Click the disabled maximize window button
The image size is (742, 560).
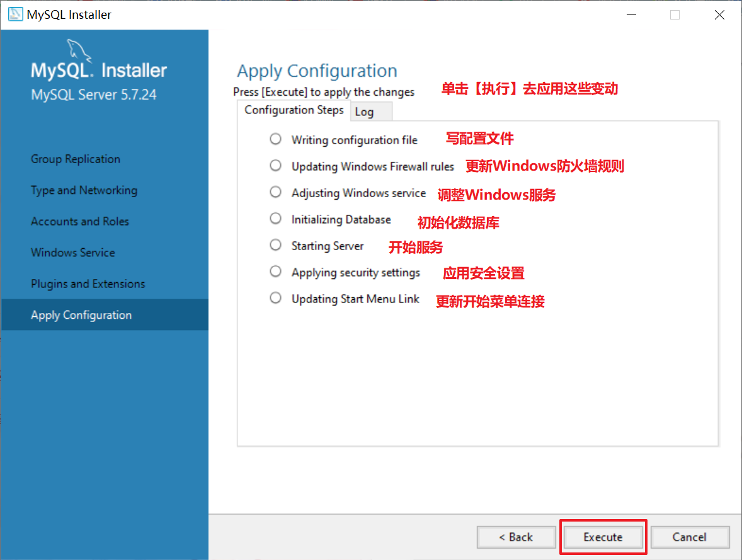(675, 14)
